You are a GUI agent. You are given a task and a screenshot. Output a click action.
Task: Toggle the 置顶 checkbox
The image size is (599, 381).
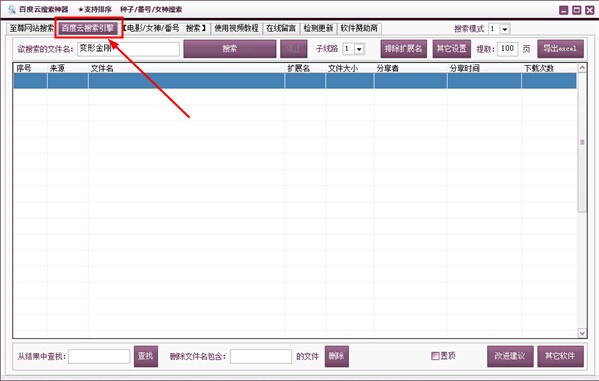click(x=435, y=356)
